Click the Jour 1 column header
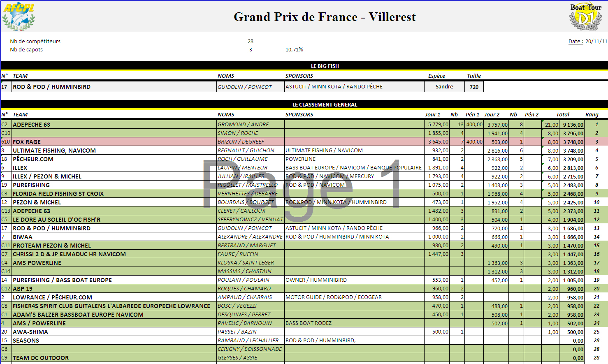Viewport: 608px width, 364px height. coord(433,114)
